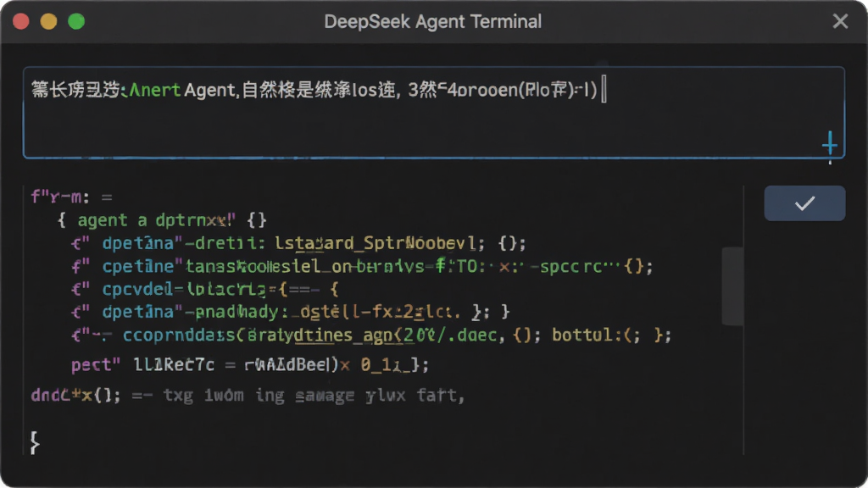This screenshot has height=488, width=868.
Task: Click the word "bottul" in the code
Action: pyautogui.click(x=583, y=335)
